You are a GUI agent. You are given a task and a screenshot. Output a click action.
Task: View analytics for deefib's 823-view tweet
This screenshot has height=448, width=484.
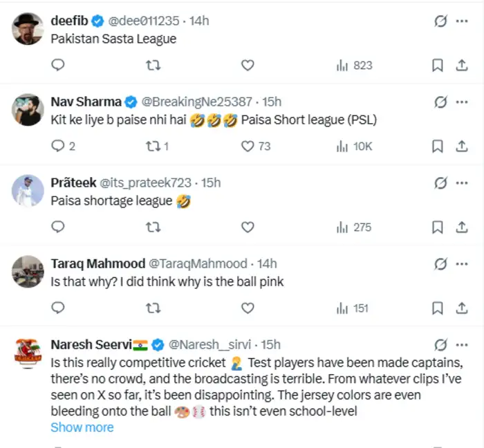click(353, 65)
